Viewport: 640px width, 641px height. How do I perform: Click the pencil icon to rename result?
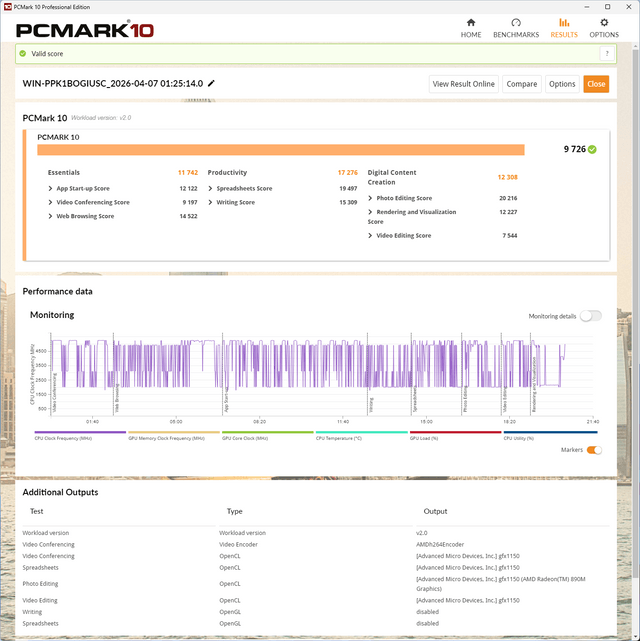click(x=211, y=83)
